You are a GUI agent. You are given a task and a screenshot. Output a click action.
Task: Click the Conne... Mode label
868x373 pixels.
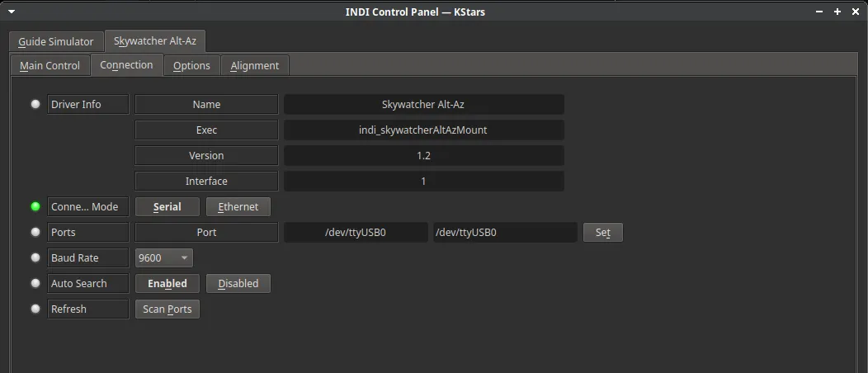pyautogui.click(x=88, y=206)
